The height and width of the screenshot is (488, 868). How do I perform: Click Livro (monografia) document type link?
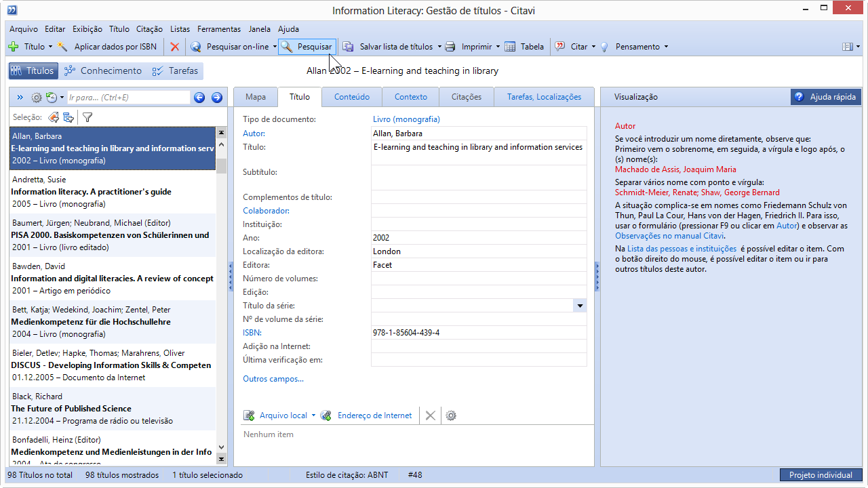pyautogui.click(x=406, y=119)
